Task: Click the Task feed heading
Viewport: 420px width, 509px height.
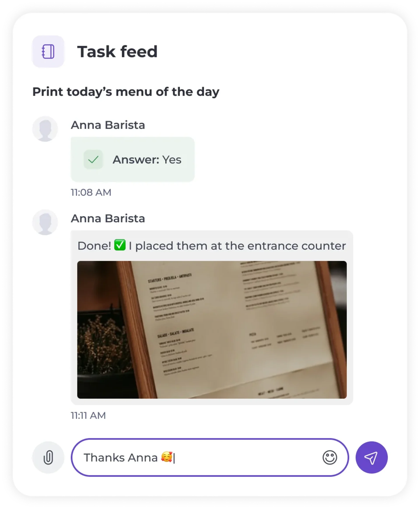Action: coord(117,52)
